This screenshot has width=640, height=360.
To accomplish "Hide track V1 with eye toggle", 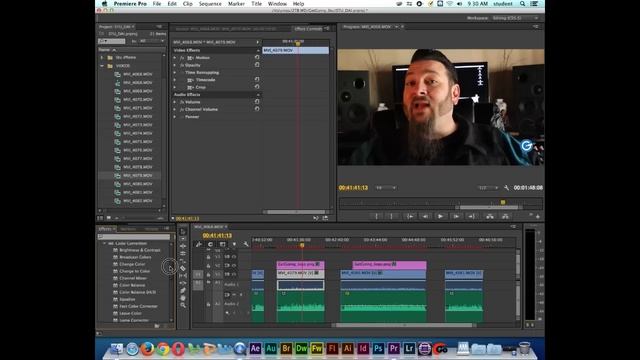I will pyautogui.click(x=234, y=274).
